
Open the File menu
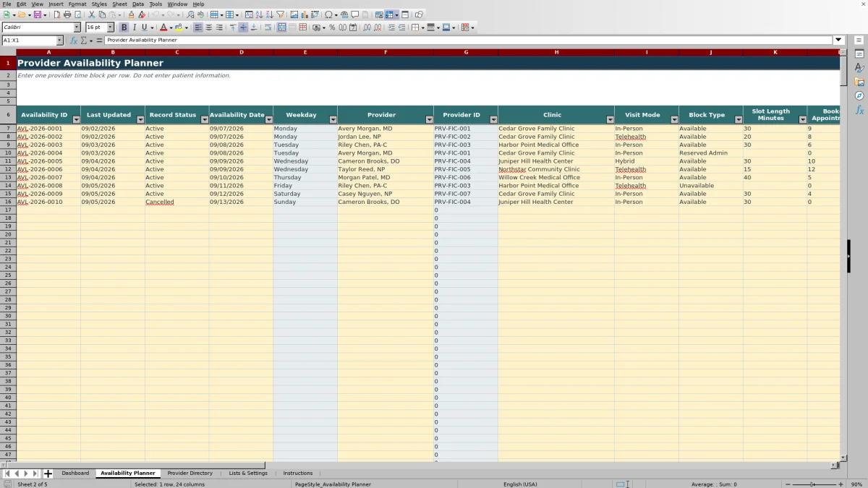7,4
